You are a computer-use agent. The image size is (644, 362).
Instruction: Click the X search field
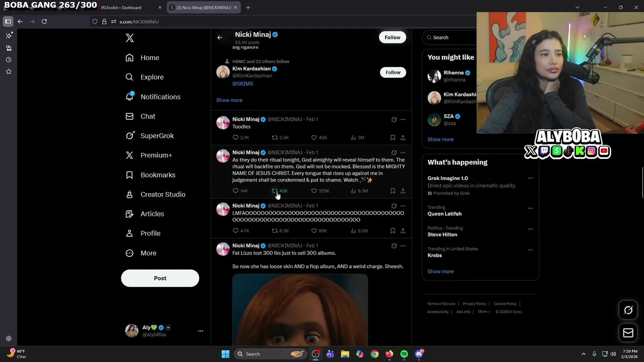[450, 38]
